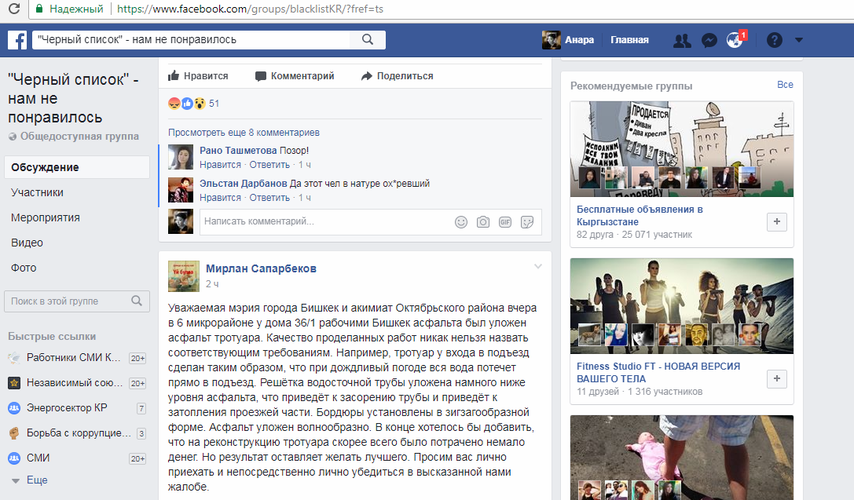This screenshot has width=854, height=500.
Task: Insert emoji in comment box
Action: [x=461, y=222]
